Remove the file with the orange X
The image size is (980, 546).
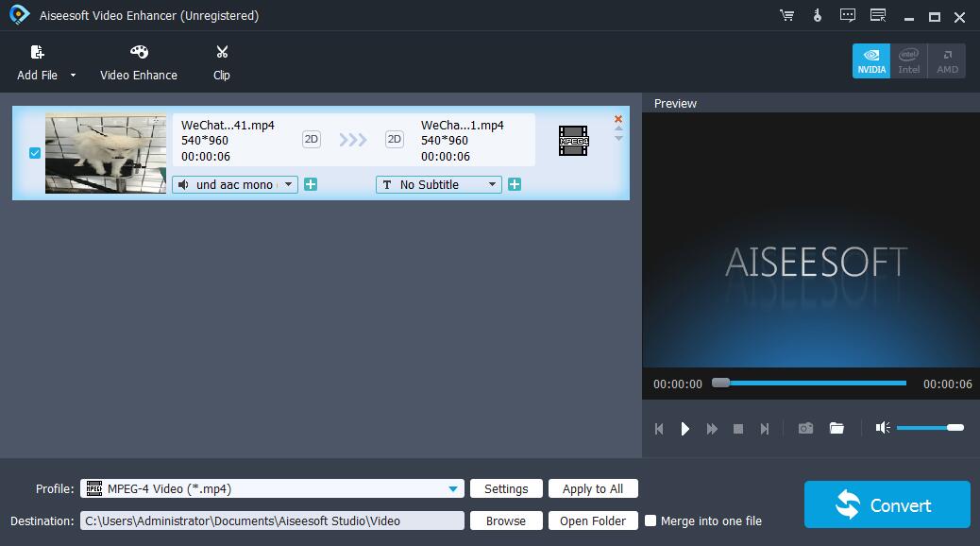point(618,119)
